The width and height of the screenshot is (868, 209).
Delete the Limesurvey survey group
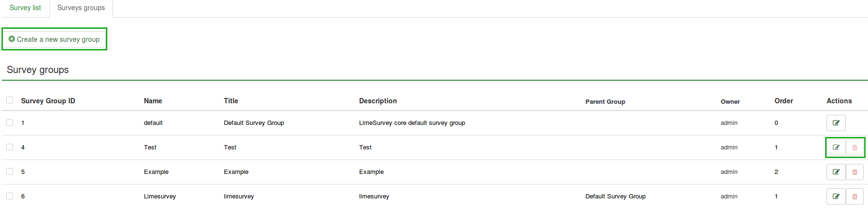tap(855, 197)
